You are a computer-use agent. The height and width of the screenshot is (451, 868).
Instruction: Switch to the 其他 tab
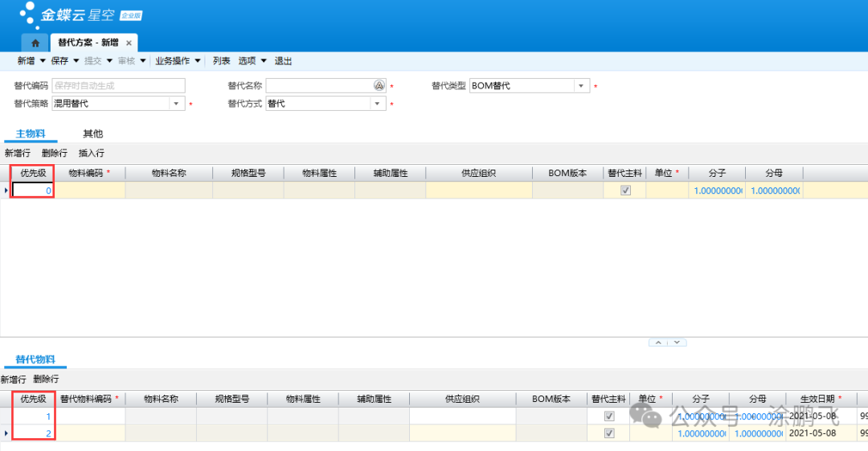click(93, 133)
